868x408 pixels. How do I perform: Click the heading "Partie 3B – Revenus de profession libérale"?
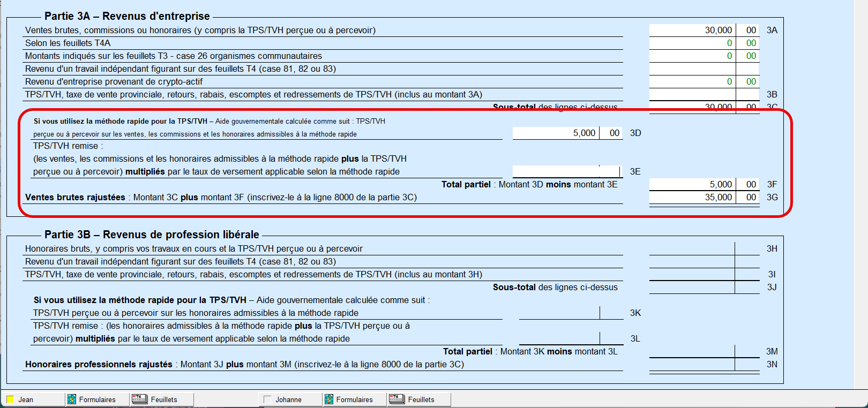(x=152, y=235)
